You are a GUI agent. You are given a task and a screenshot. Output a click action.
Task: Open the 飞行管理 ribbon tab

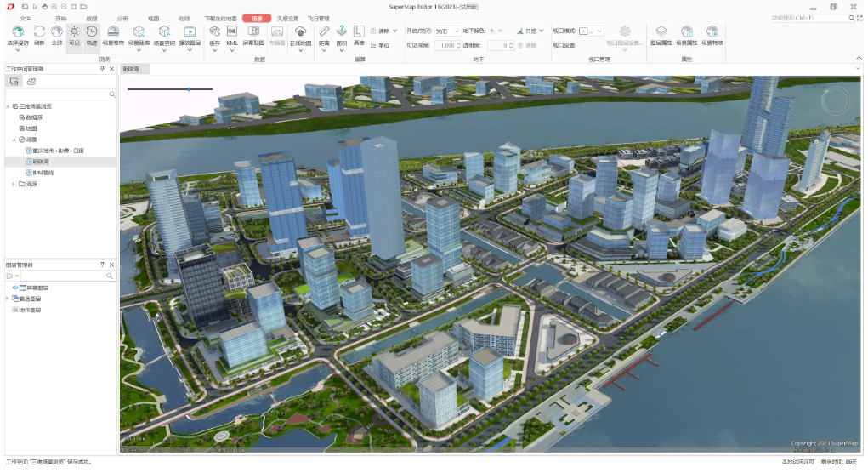click(x=318, y=18)
